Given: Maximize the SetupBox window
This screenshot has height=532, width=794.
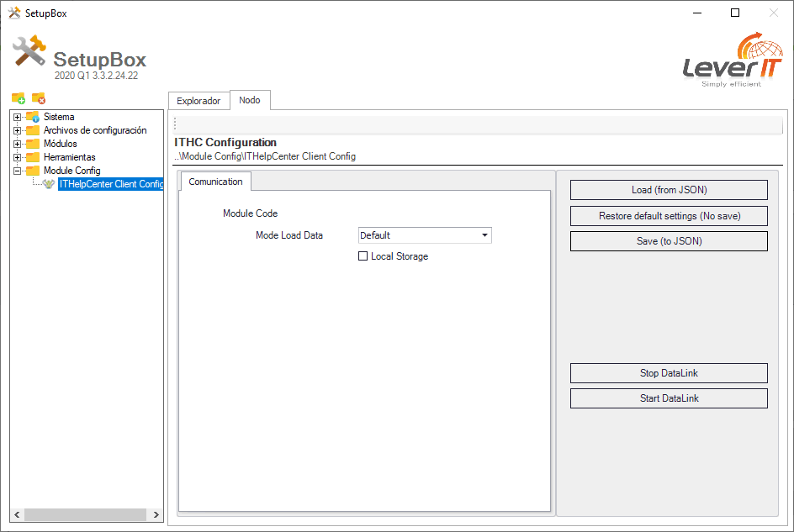Looking at the screenshot, I should coord(735,13).
